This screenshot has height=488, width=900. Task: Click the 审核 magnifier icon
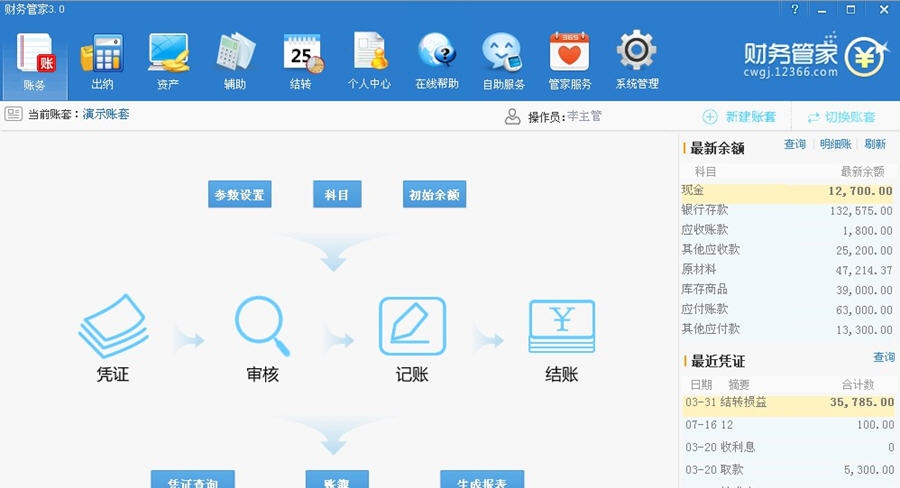262,326
